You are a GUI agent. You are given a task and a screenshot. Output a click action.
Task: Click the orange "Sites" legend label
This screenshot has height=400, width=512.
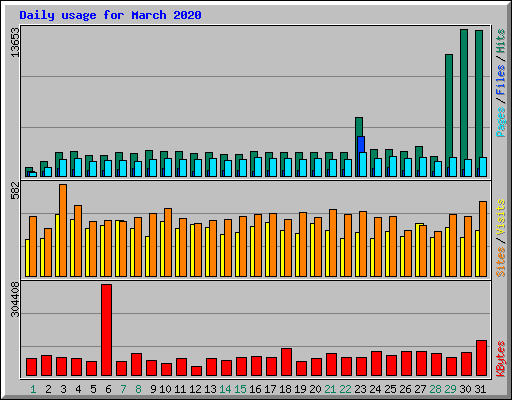(500, 262)
